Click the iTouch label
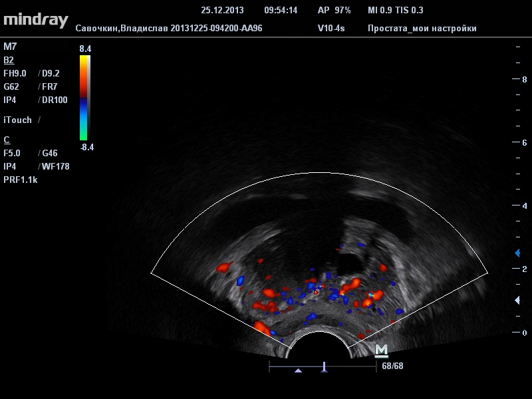The height and width of the screenshot is (399, 532). [x=18, y=120]
